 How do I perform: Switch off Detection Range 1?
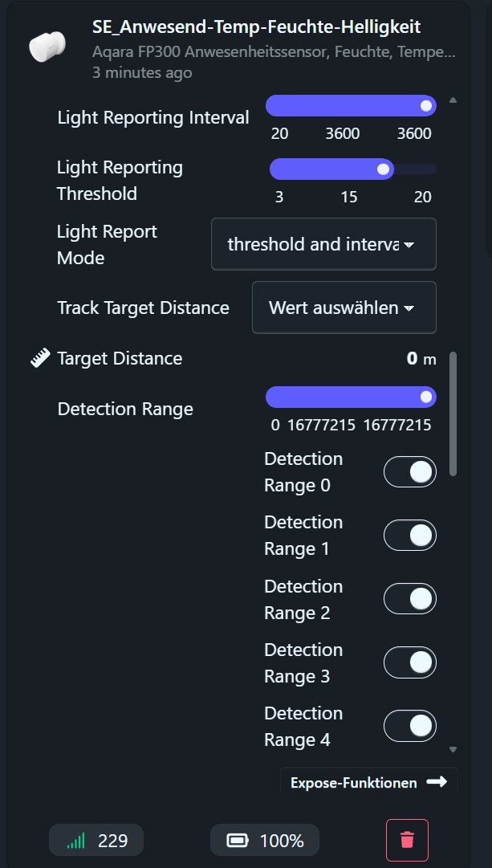(x=409, y=536)
